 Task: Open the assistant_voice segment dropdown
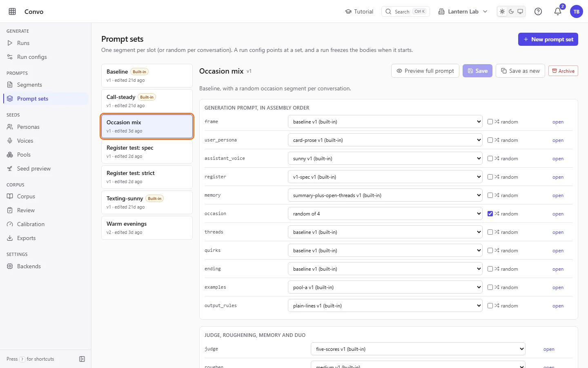[385, 159]
